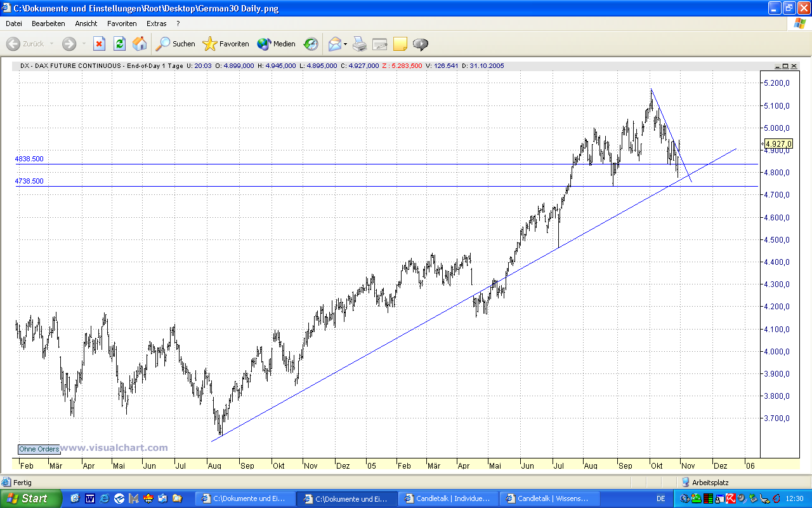The height and width of the screenshot is (508, 812).
Task: Open the Extras menu
Action: pos(157,23)
